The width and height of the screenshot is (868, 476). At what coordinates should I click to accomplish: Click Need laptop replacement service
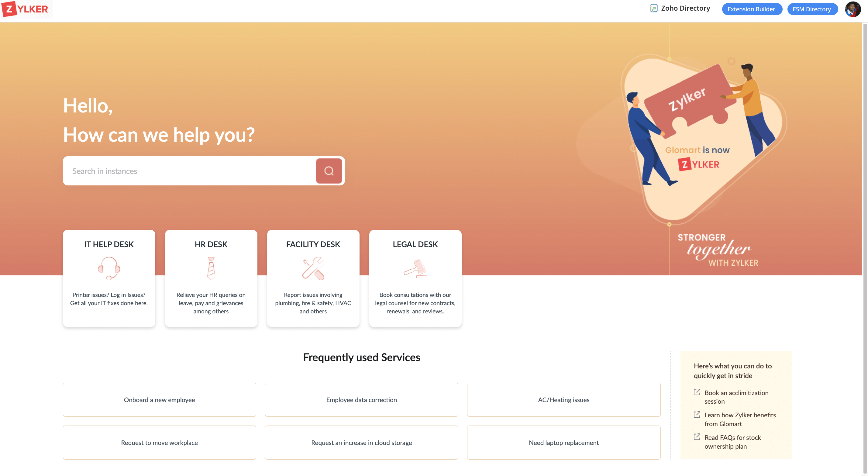pyautogui.click(x=563, y=443)
